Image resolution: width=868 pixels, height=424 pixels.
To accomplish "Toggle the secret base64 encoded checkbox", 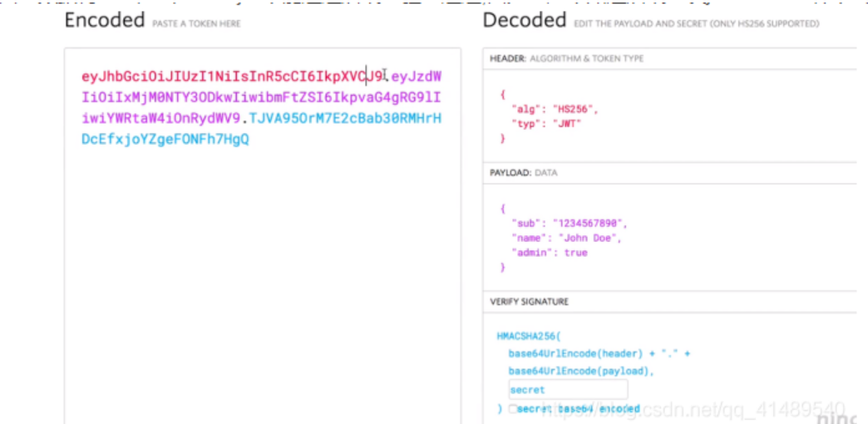I will (513, 409).
